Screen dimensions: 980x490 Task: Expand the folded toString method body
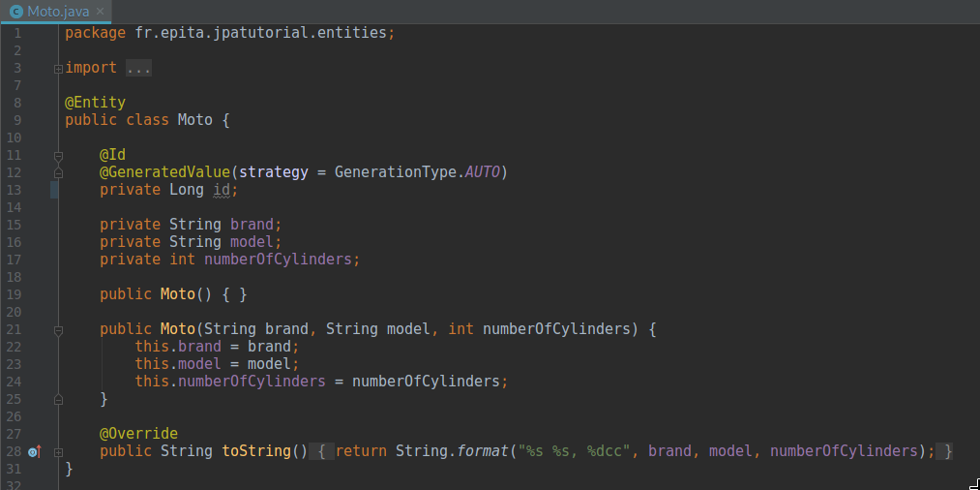pos(58,452)
